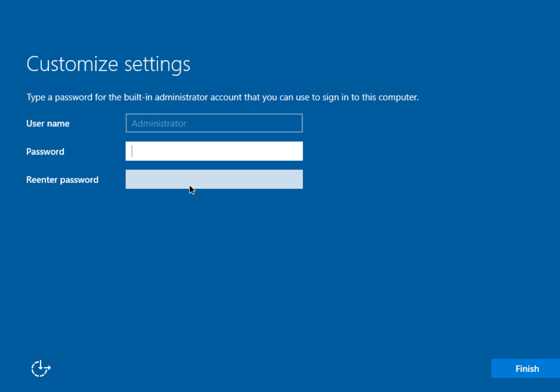Click the "Password" label text

[45, 152]
